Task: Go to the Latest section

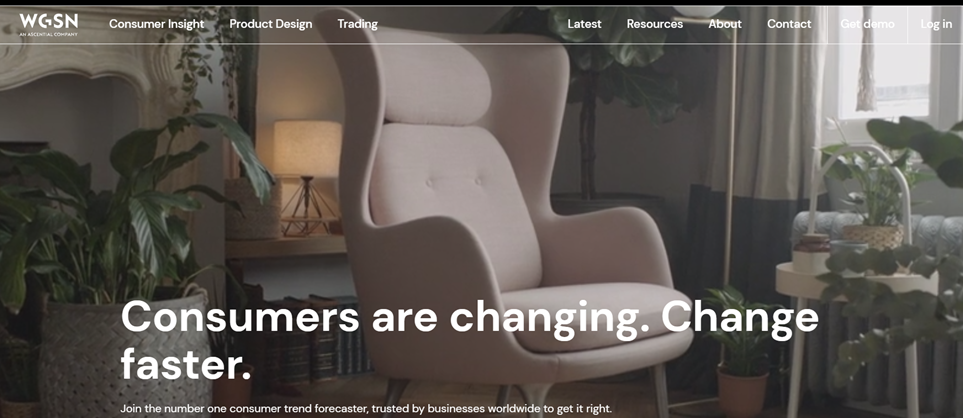Action: 584,24
